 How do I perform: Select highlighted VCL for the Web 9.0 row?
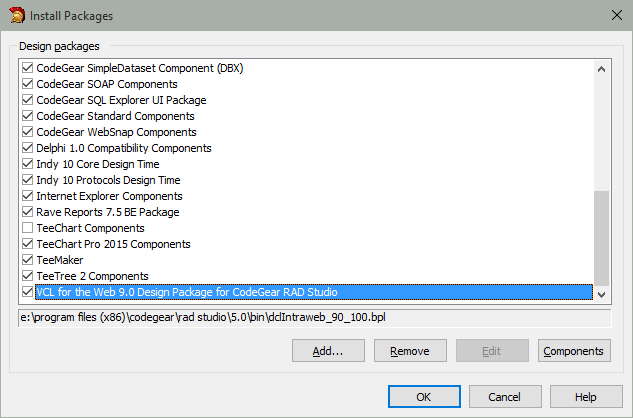(314, 292)
